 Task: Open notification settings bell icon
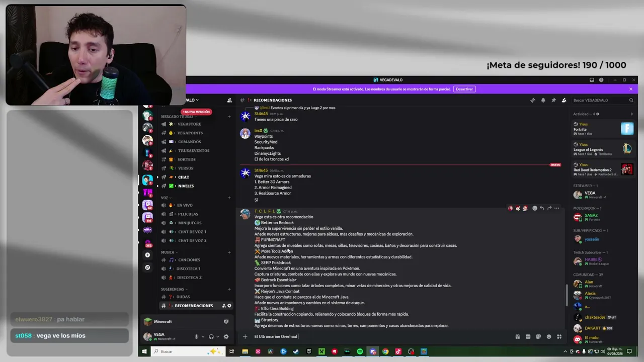coord(543,100)
